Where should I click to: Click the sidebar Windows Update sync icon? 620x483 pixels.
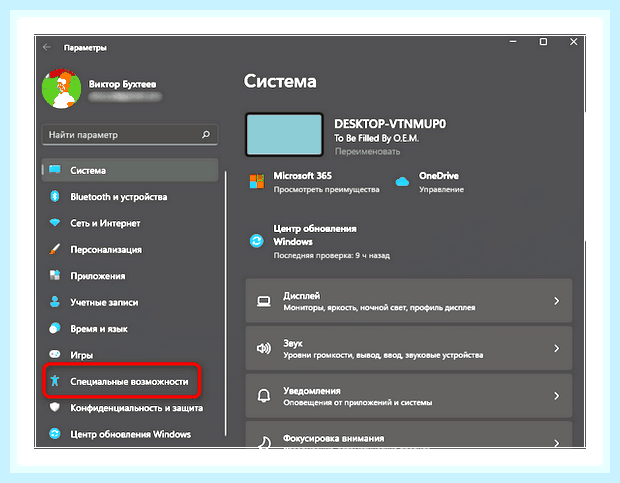click(x=55, y=434)
